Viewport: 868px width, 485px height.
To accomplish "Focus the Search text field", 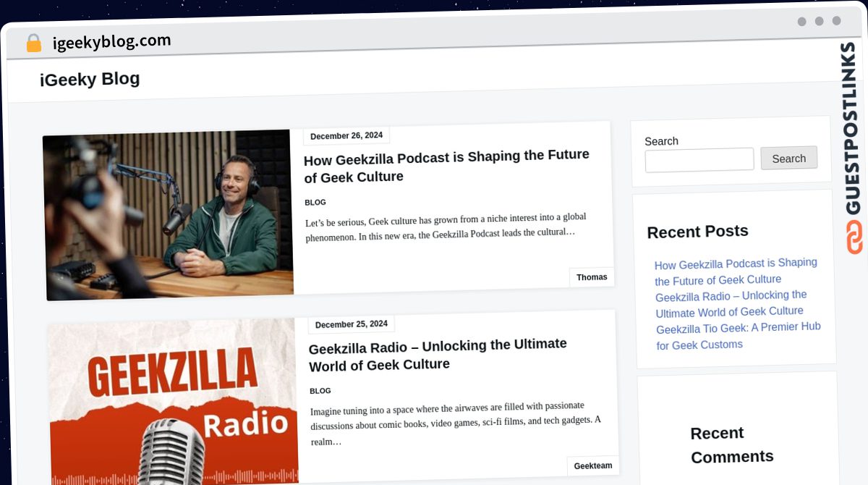I will 699,160.
